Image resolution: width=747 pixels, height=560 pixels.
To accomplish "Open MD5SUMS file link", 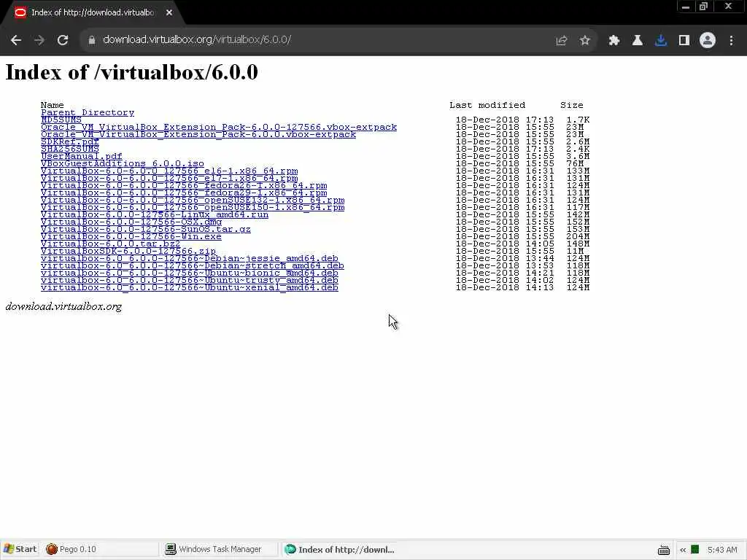I will pos(61,120).
